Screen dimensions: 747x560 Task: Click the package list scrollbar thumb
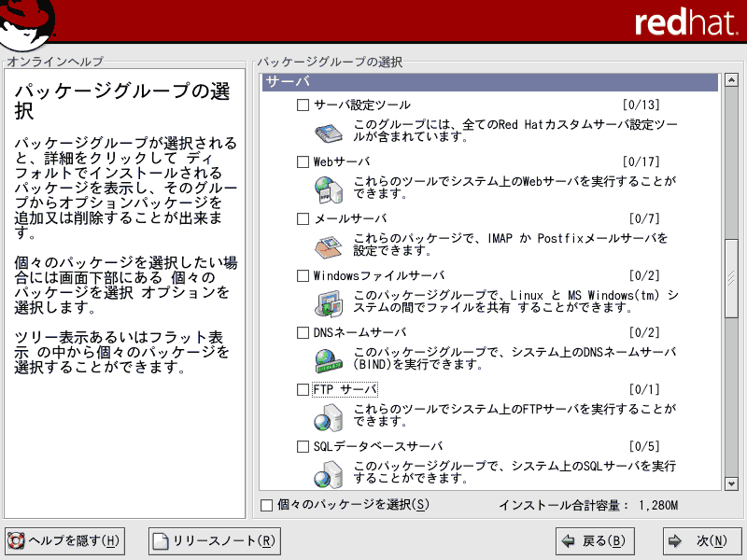tap(731, 278)
